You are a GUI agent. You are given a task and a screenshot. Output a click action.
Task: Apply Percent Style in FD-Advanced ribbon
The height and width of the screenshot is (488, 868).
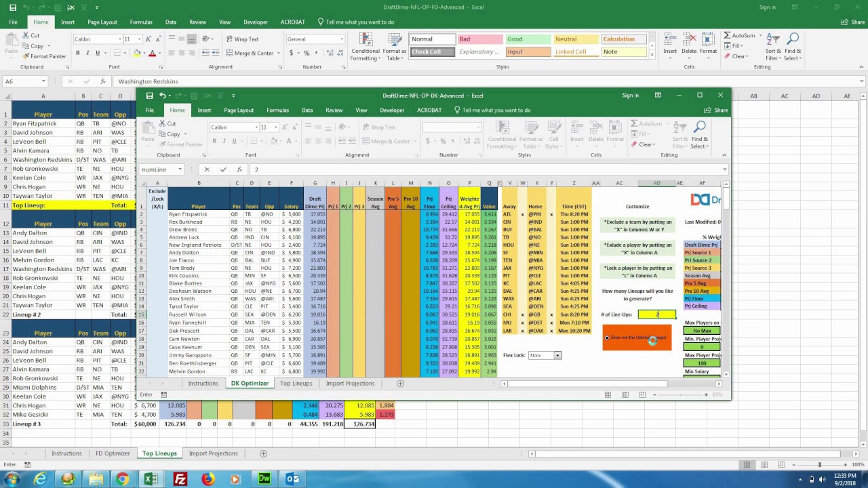tap(307, 53)
